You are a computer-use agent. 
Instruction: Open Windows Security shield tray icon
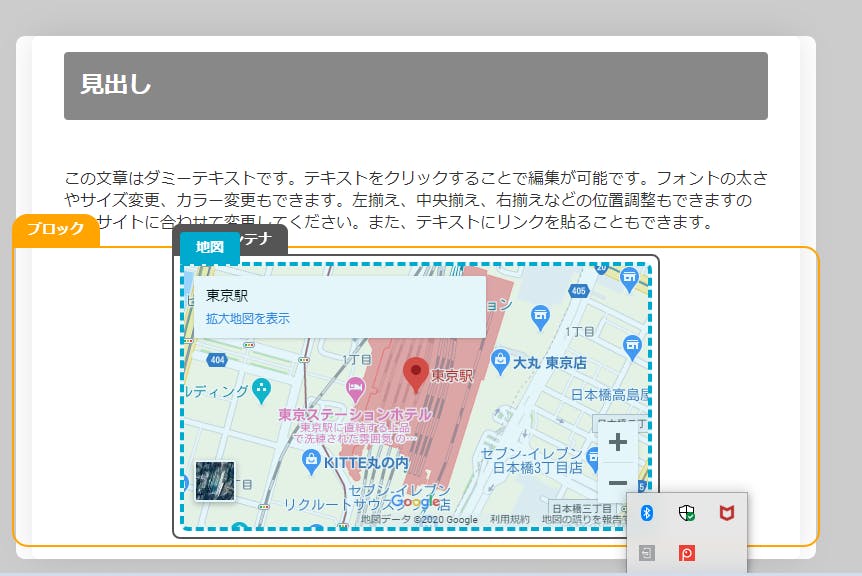(686, 513)
